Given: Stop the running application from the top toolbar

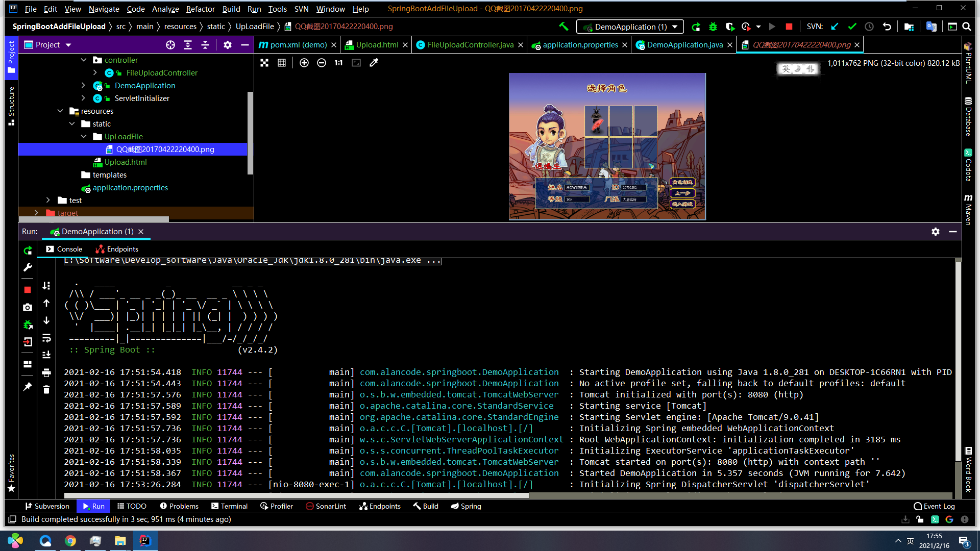Looking at the screenshot, I should [789, 27].
